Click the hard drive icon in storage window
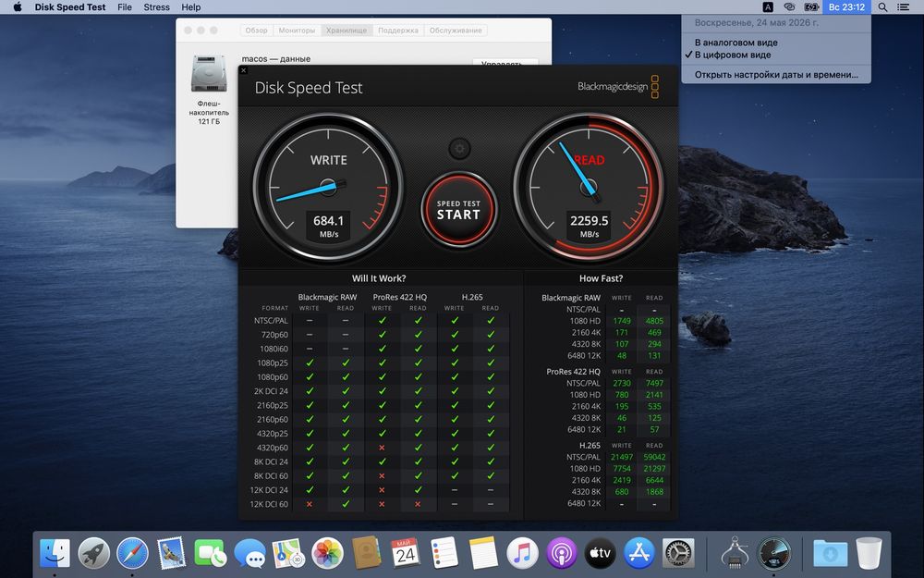This screenshot has height=578, width=924. (209, 73)
